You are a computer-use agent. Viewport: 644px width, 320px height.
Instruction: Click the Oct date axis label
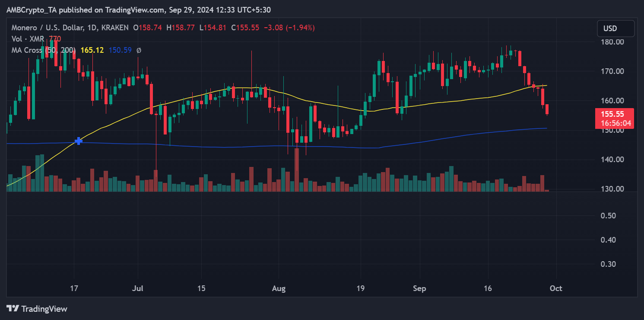(x=556, y=288)
